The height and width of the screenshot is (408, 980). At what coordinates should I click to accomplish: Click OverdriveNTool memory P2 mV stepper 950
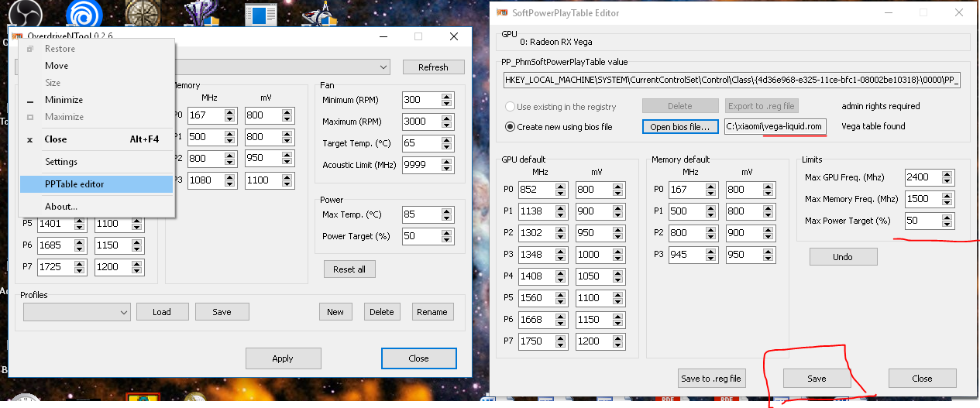(287, 159)
